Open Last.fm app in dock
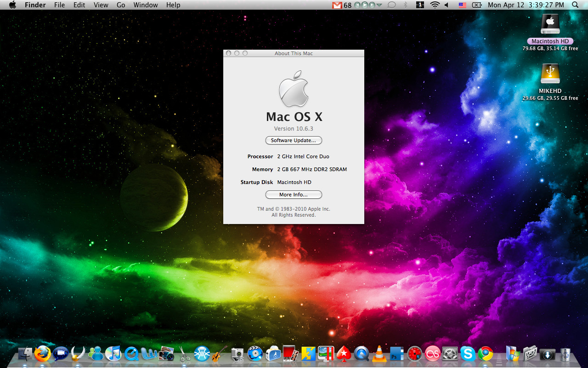Screen dimensions: 588x368 point(432,353)
